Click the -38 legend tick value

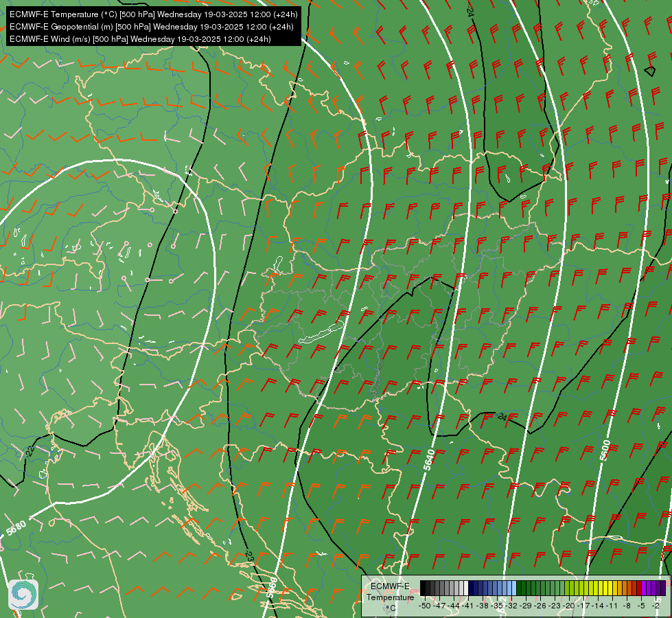(x=483, y=606)
